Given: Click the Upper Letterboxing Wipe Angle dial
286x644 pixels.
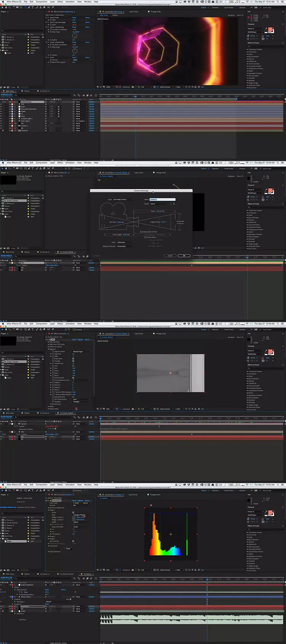Looking at the screenshot, I should pyautogui.click(x=75, y=36).
